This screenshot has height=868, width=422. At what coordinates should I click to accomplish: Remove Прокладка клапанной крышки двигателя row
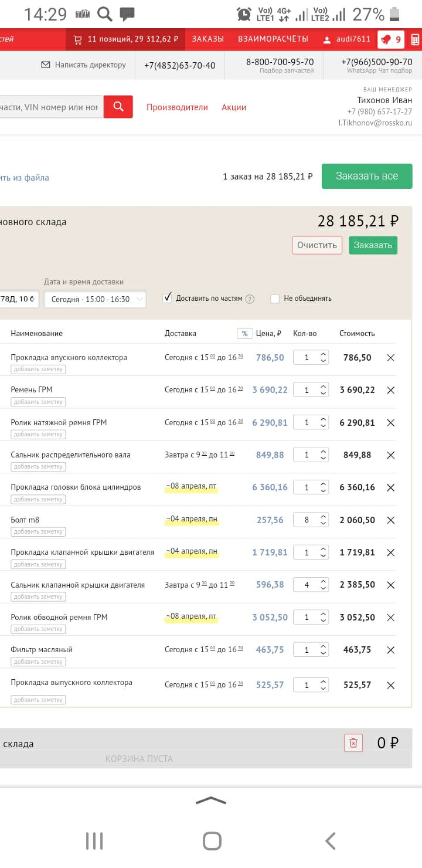point(391,552)
